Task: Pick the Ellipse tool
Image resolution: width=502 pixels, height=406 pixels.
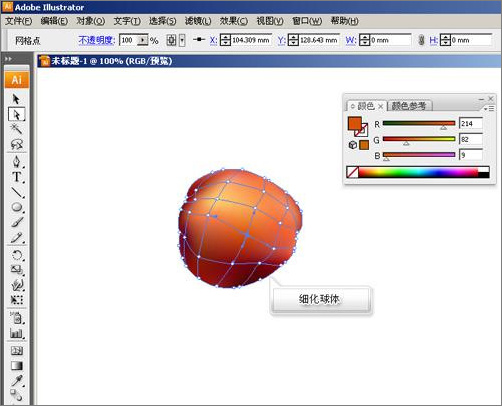Action: (x=16, y=207)
